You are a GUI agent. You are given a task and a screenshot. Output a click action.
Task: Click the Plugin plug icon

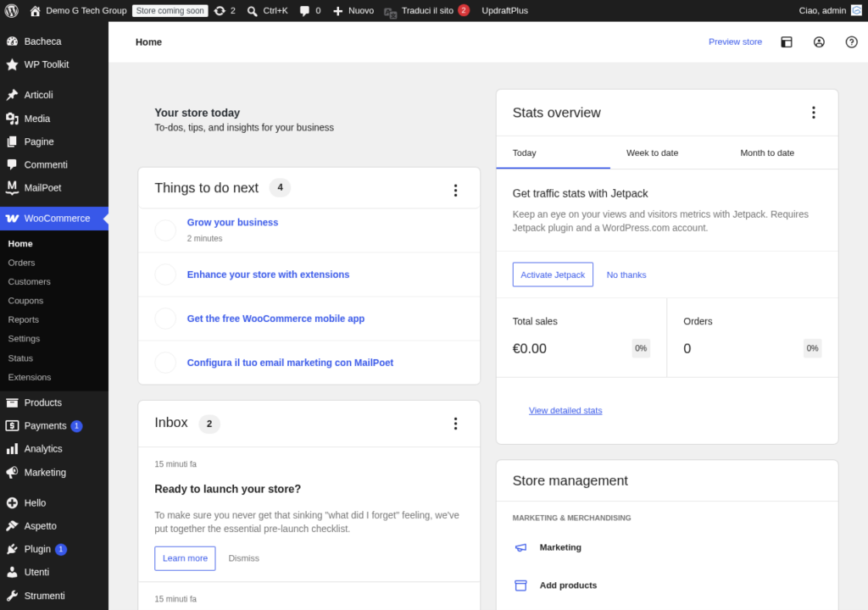pyautogui.click(x=12, y=549)
